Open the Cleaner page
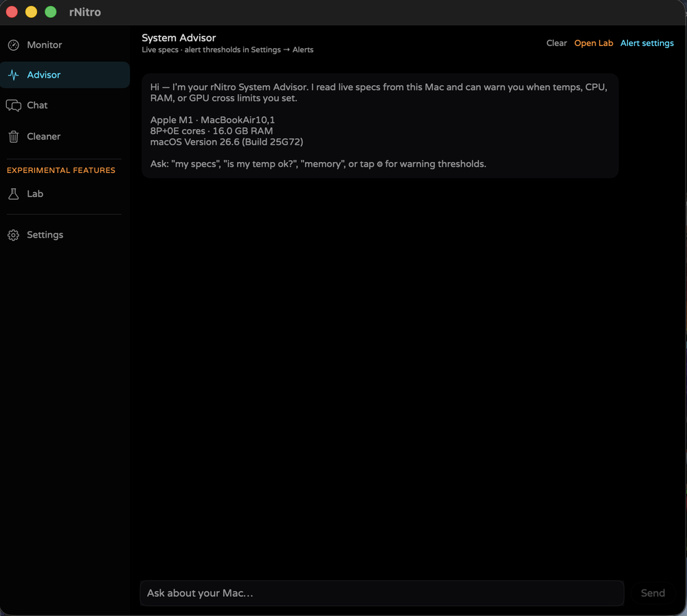Viewport: 687px width, 616px height. [x=65, y=137]
